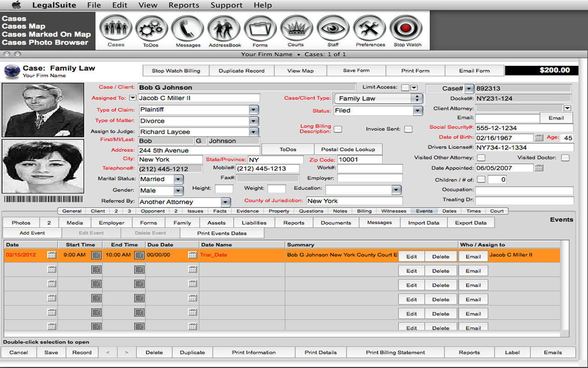Switch to the Witnesses tab
The height and width of the screenshot is (368, 588).
coord(394,211)
